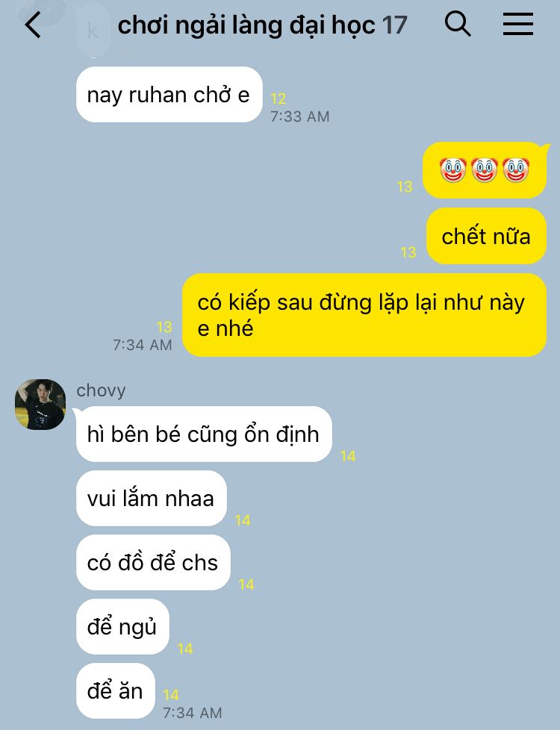
Task: Select the 'hì bên bé cũng ổn định' message
Action: coord(204,434)
